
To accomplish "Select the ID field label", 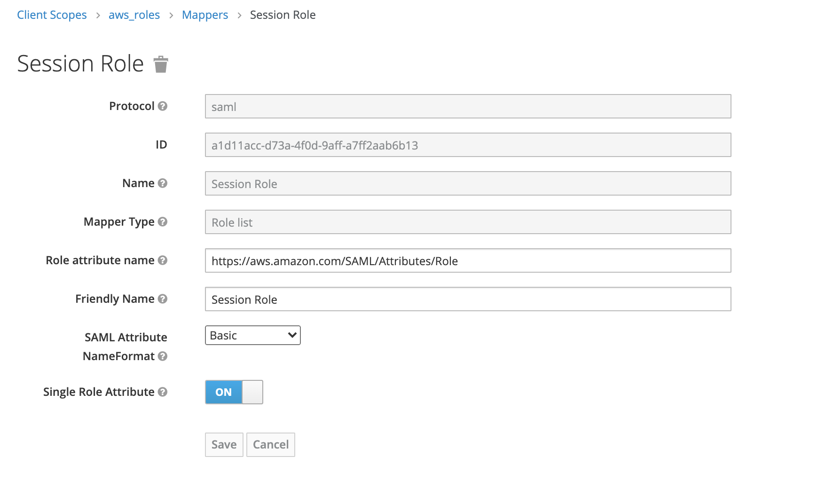I will 161,145.
